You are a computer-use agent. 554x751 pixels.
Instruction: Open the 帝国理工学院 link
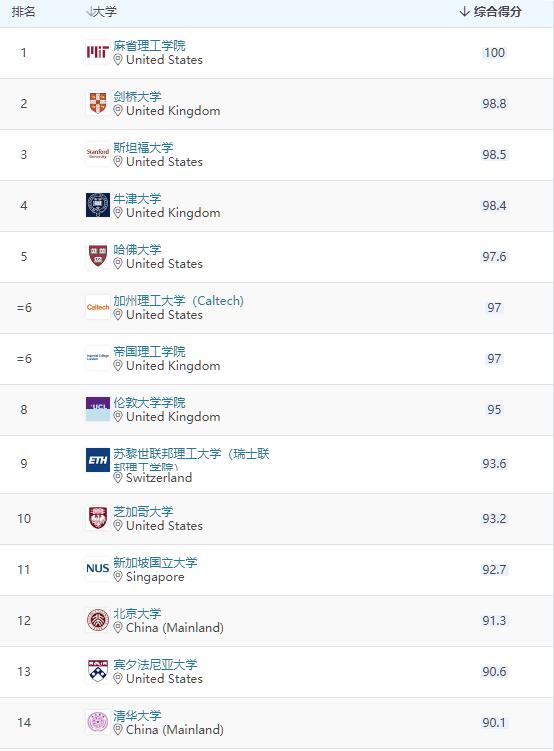149,352
